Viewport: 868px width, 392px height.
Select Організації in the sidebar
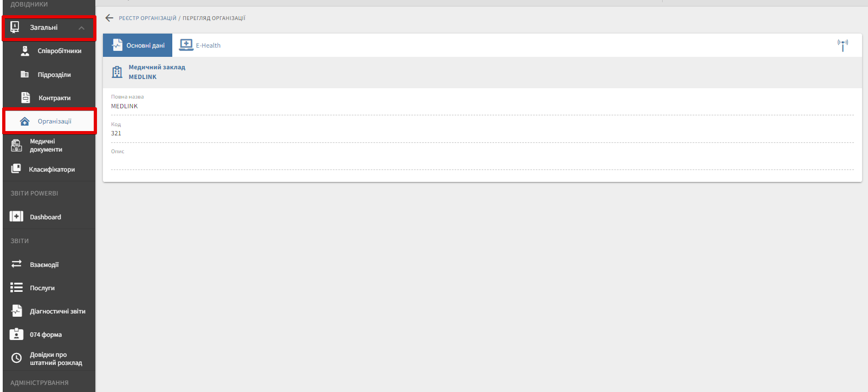[54, 121]
